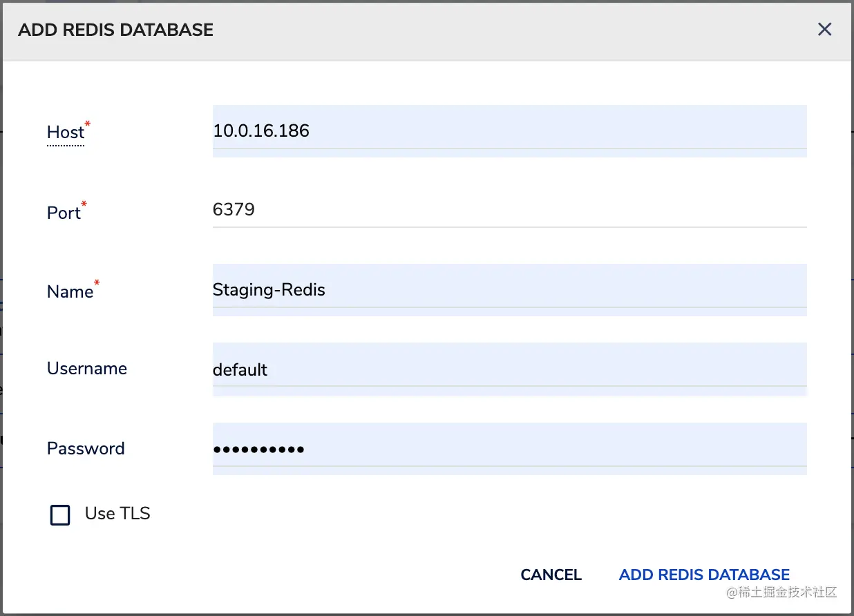Click the red asterisk beside Name
Screen dimensions: 854x616
(x=97, y=283)
